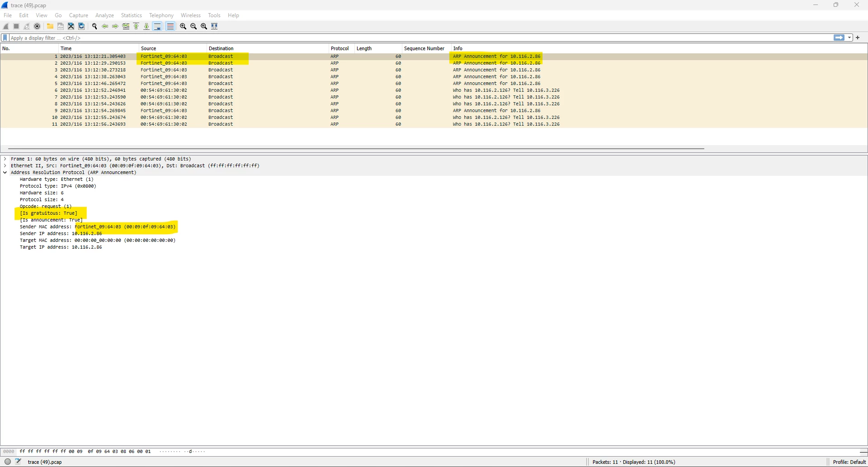Image resolution: width=868 pixels, height=467 pixels.
Task: Click Profile: Default in status bar
Action: point(849,462)
